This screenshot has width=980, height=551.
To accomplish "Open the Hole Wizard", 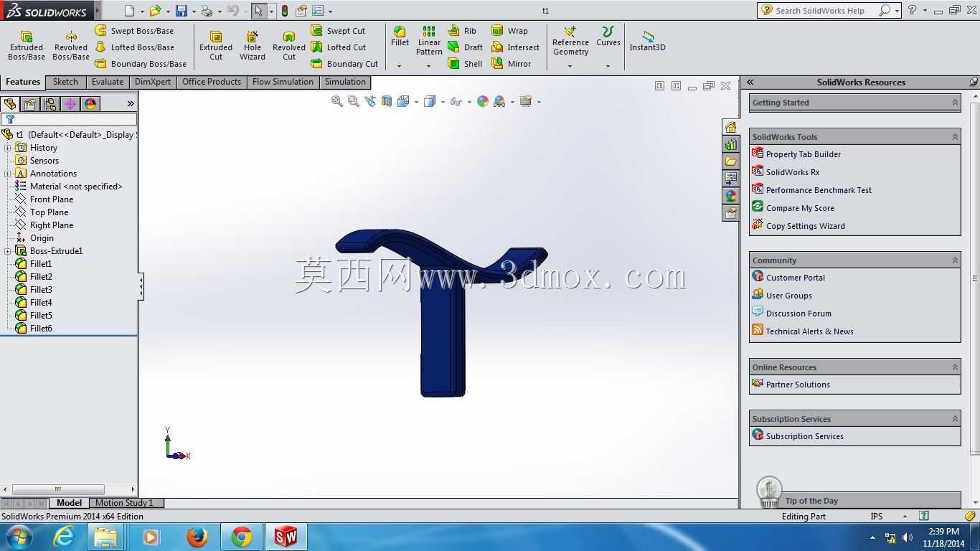I will coord(253,46).
